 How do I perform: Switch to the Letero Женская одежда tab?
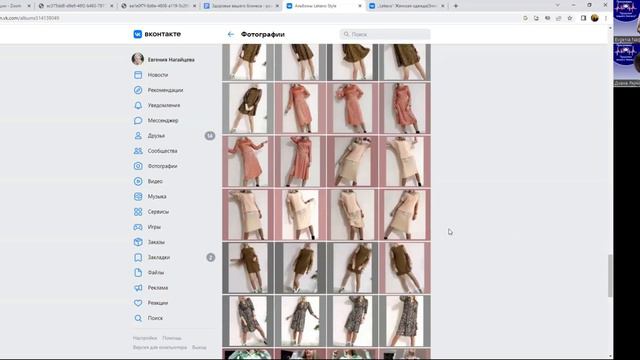[407, 6]
